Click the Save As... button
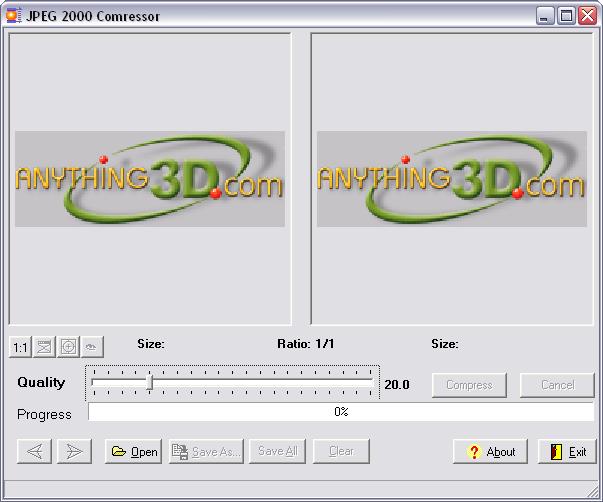 click(x=206, y=451)
